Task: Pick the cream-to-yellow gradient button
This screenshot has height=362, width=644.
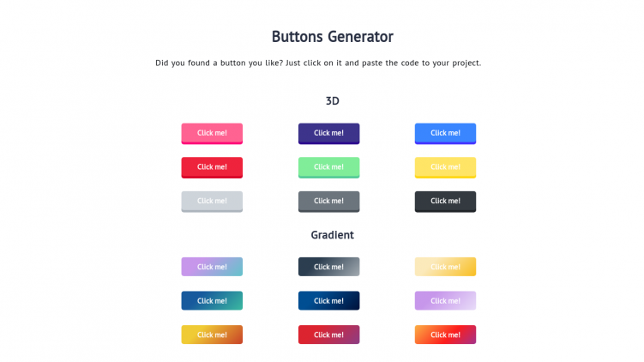Action: [445, 267]
